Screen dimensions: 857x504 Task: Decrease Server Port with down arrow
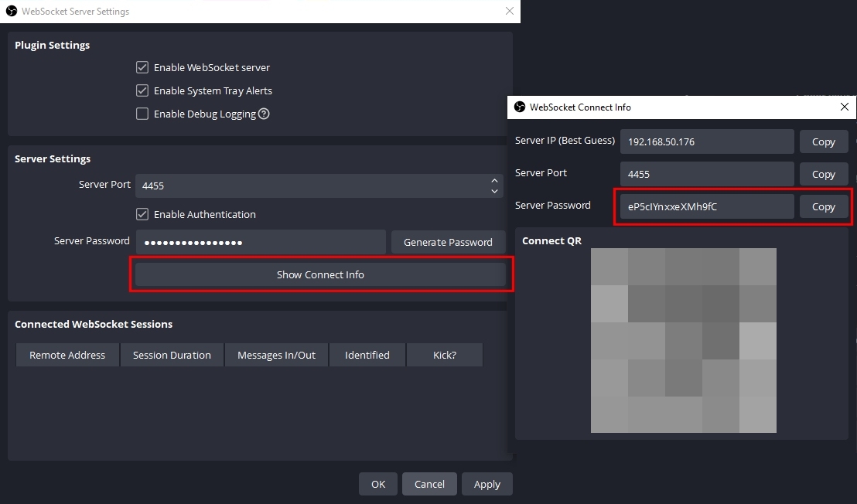tap(494, 191)
